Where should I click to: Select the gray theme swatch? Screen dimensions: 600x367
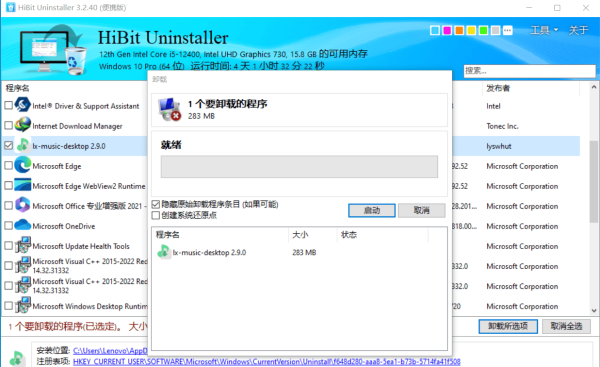pyautogui.click(x=496, y=31)
